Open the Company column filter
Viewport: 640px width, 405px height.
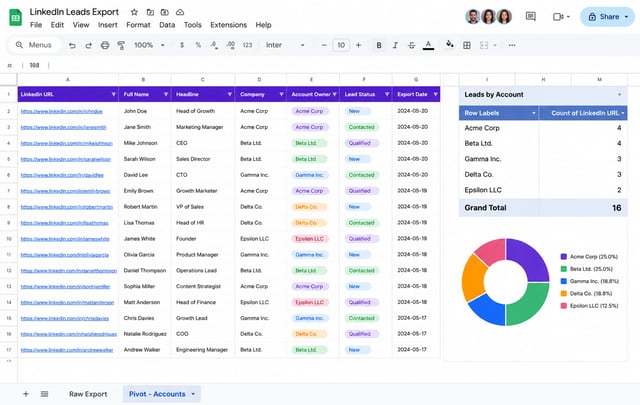coord(282,94)
